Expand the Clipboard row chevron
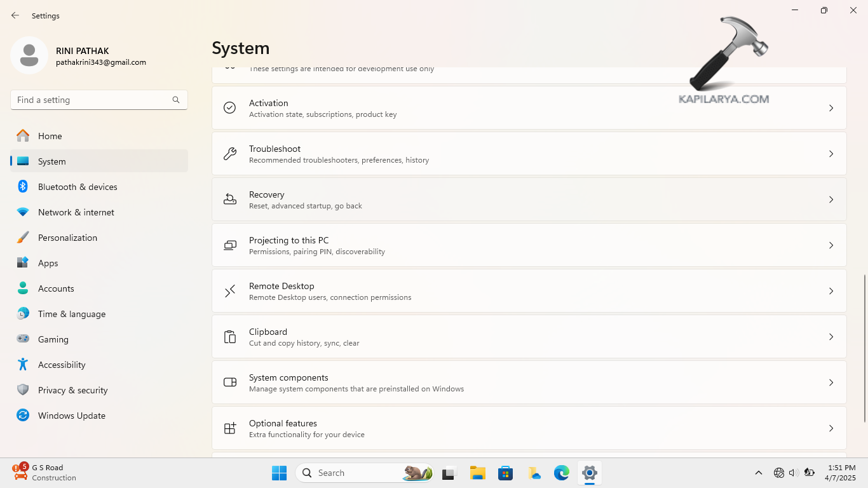 (x=831, y=337)
